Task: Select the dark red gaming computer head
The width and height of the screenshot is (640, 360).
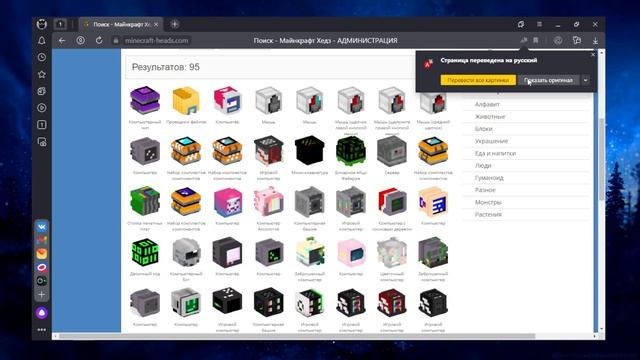Action: pyautogui.click(x=392, y=303)
